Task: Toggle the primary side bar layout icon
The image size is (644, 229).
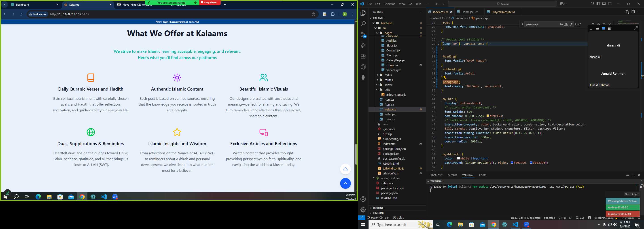Action: 598,4
